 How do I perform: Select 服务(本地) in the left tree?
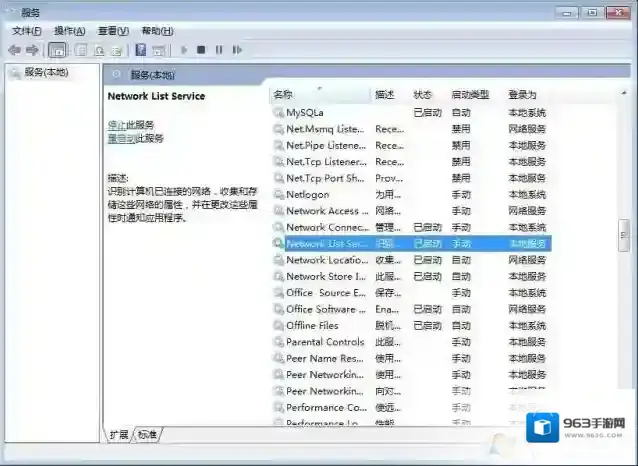[46, 72]
